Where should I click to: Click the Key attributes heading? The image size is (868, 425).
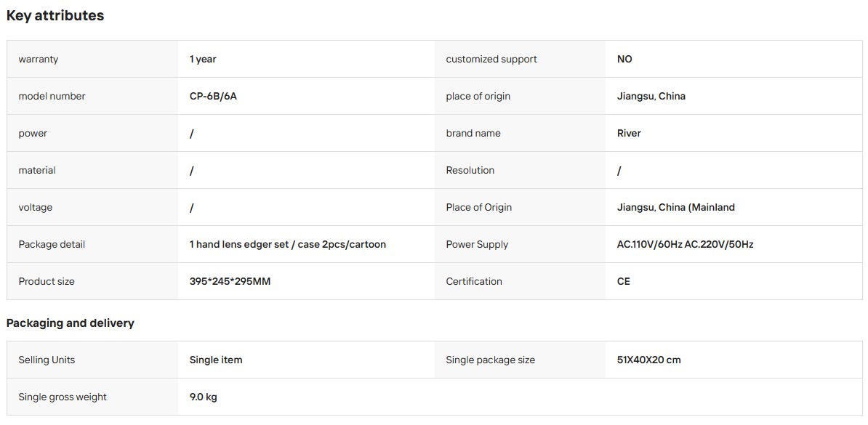55,15
